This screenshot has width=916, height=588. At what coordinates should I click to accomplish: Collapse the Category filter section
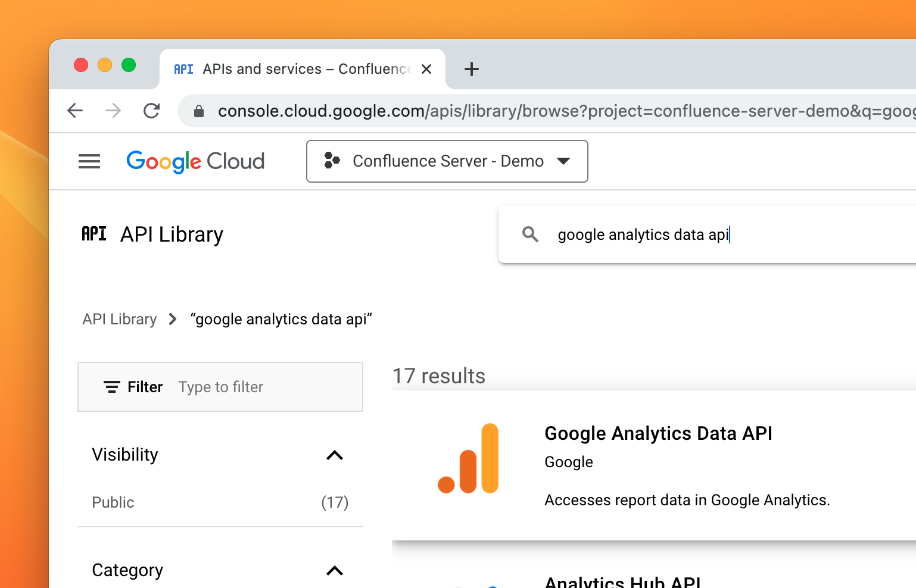pos(335,571)
